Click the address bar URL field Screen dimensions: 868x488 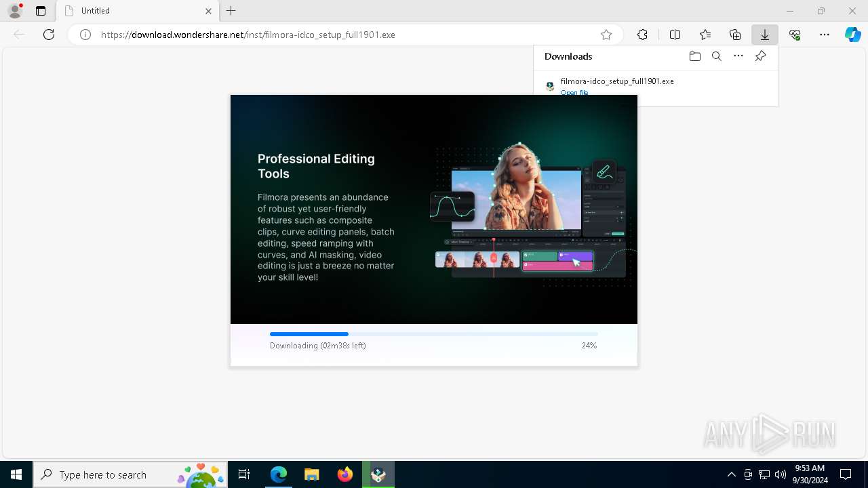point(346,35)
